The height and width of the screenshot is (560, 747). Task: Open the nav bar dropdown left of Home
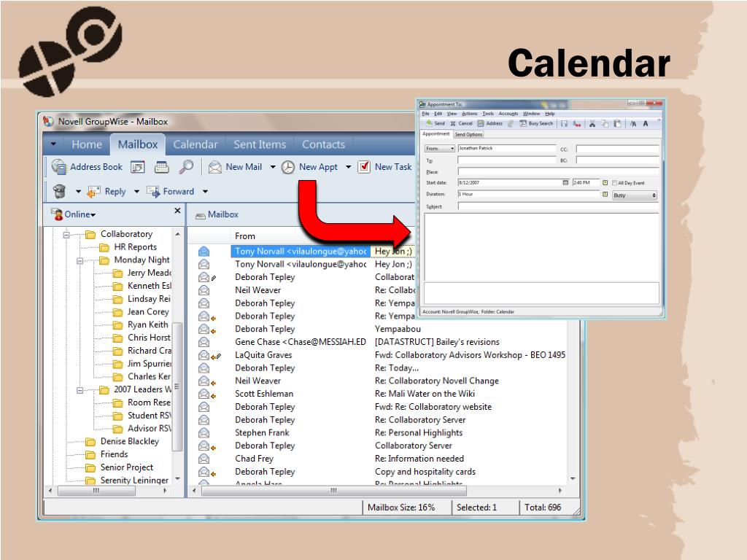tap(53, 144)
